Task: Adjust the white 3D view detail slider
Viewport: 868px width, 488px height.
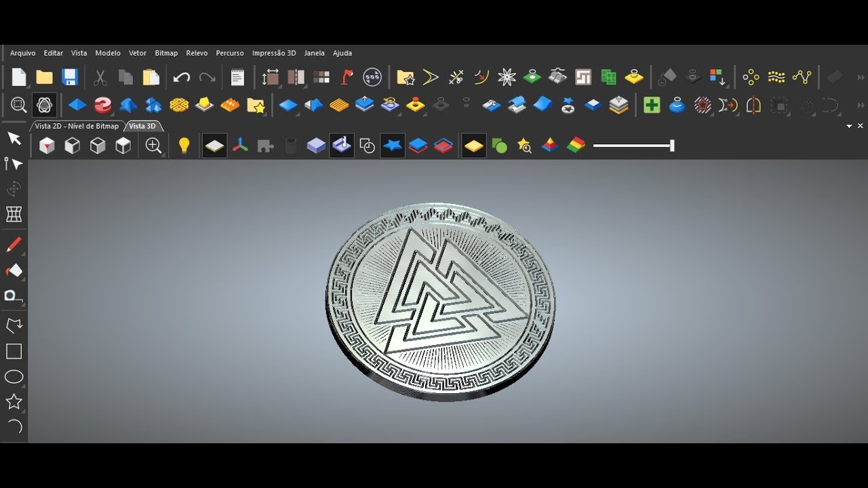Action: pyautogui.click(x=633, y=146)
